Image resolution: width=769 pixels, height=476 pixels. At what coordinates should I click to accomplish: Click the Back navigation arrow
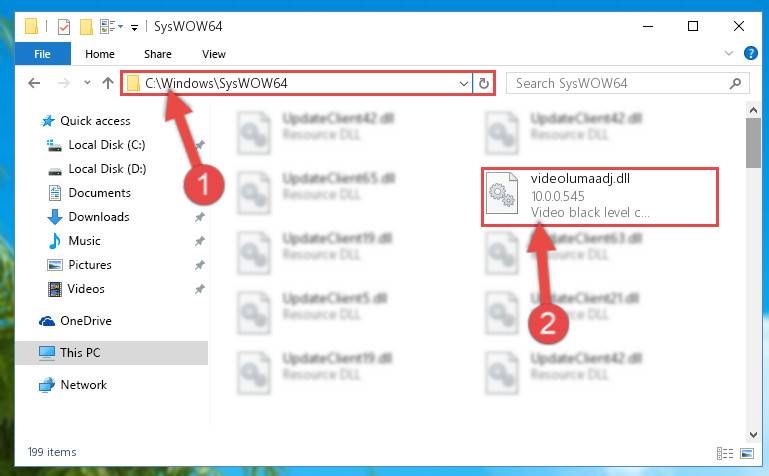point(34,83)
